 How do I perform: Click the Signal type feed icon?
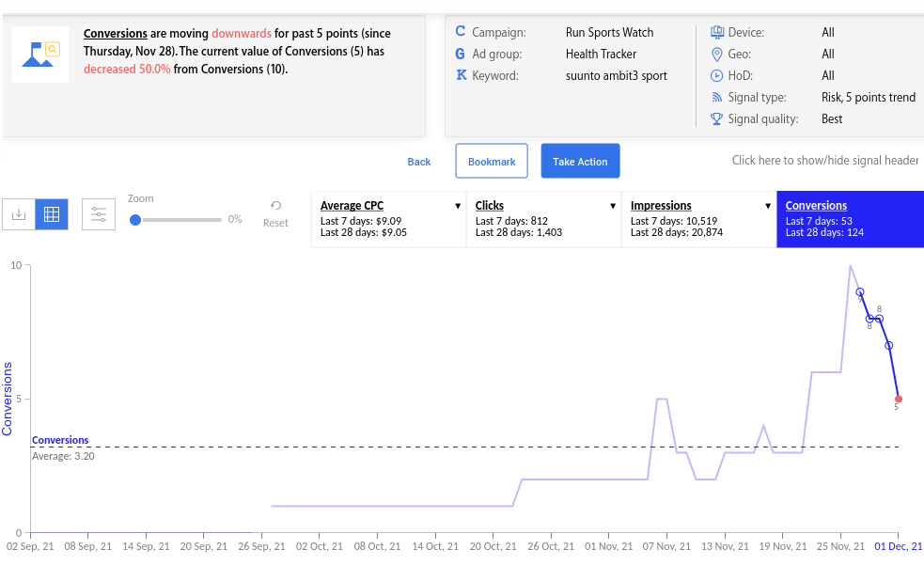717,97
